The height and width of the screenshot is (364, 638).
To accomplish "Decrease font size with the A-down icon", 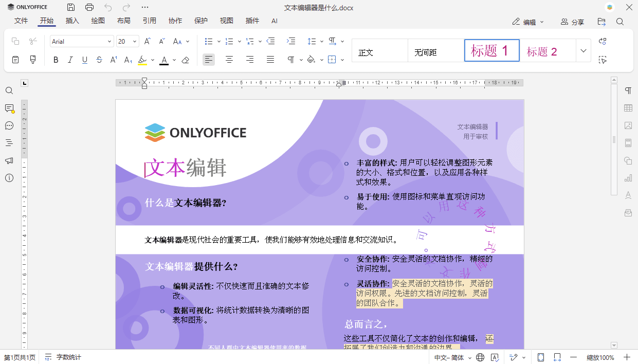I will (x=162, y=41).
